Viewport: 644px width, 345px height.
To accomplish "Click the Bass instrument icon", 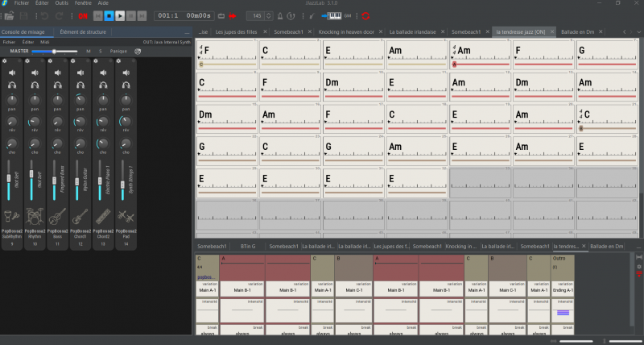I will pos(56,216).
